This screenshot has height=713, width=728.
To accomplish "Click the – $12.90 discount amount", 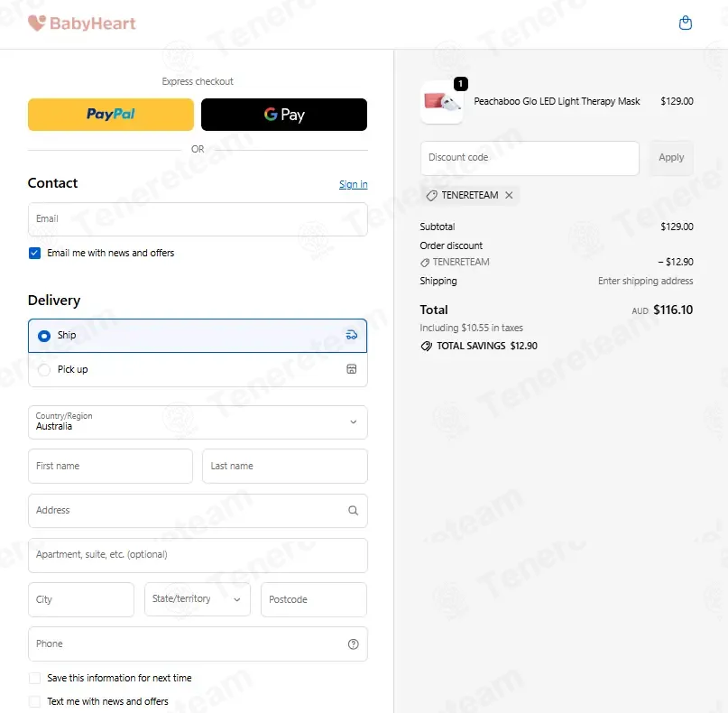I will point(676,262).
